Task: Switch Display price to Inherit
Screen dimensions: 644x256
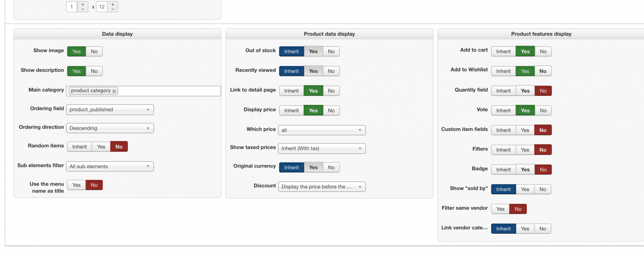Action: pyautogui.click(x=291, y=111)
